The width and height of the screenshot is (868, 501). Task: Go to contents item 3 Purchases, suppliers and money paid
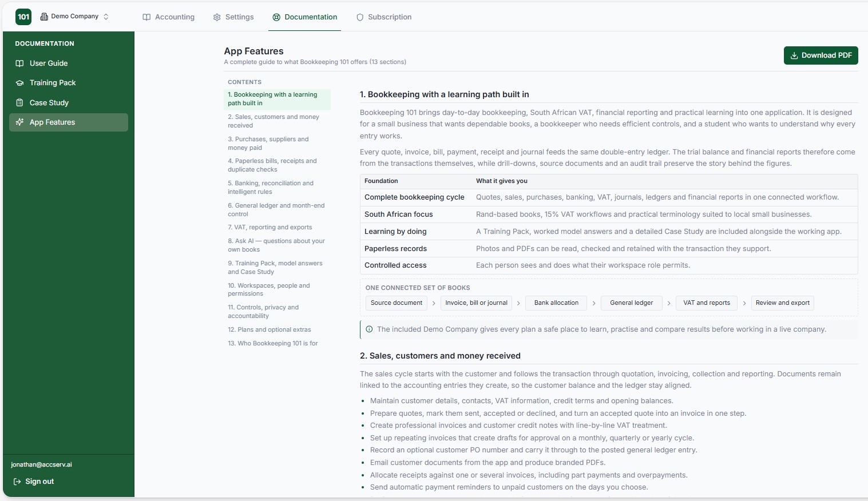coord(277,144)
